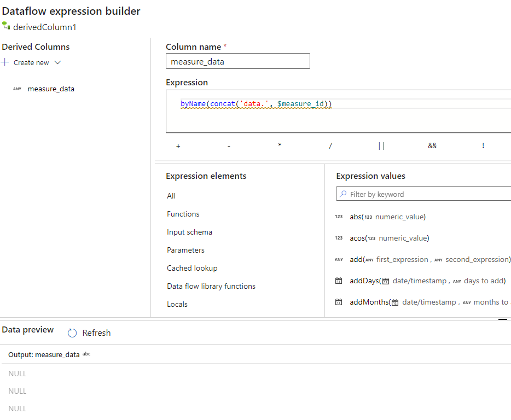Image resolution: width=511 pixels, height=420 pixels.
Task: Select the Functions expression element
Action: [x=183, y=214]
